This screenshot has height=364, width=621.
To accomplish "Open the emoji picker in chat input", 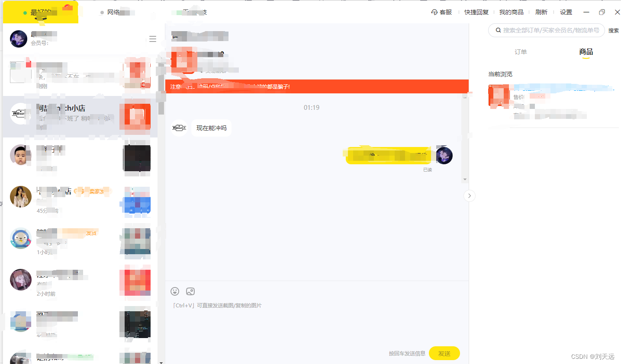I will tap(175, 291).
